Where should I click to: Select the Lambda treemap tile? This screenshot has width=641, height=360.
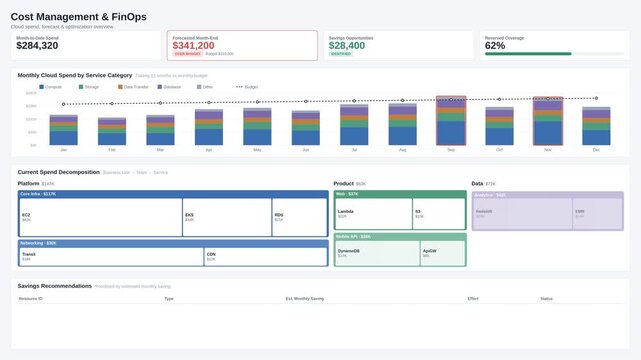373,214
